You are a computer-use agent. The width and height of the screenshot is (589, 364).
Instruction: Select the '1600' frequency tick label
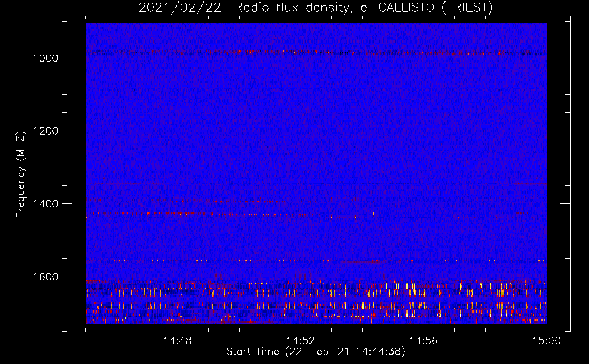click(x=46, y=277)
